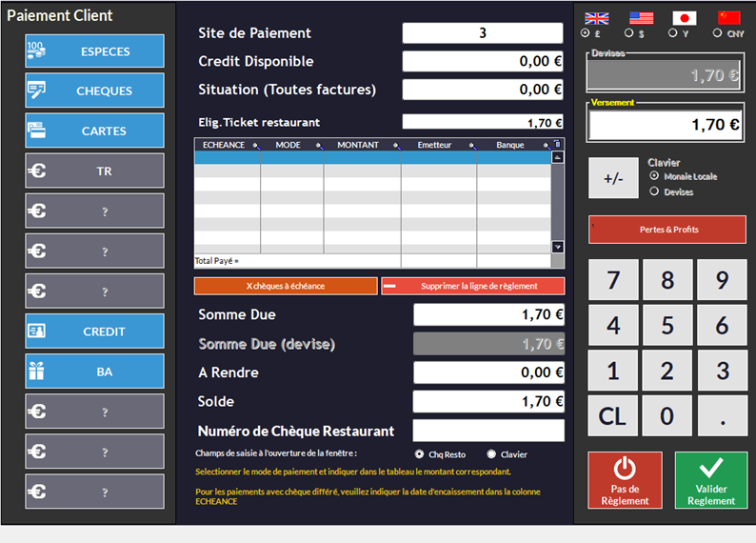Choose the CREDIT payment mode
Screen dimensions: 756x543
(x=94, y=332)
